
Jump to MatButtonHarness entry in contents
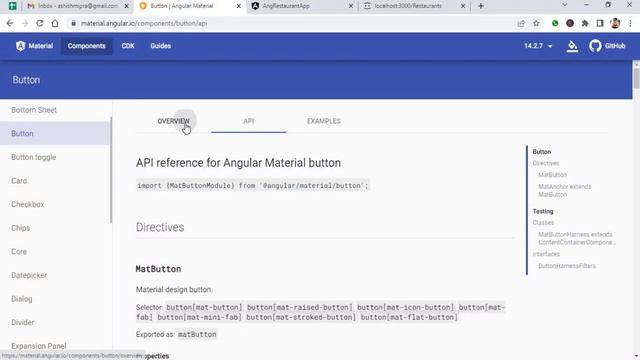(x=576, y=238)
